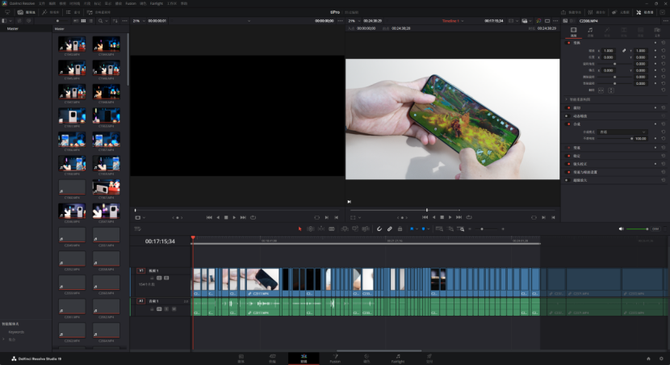Select the Trim edit mode tool
670x365 pixels.
click(x=311, y=229)
